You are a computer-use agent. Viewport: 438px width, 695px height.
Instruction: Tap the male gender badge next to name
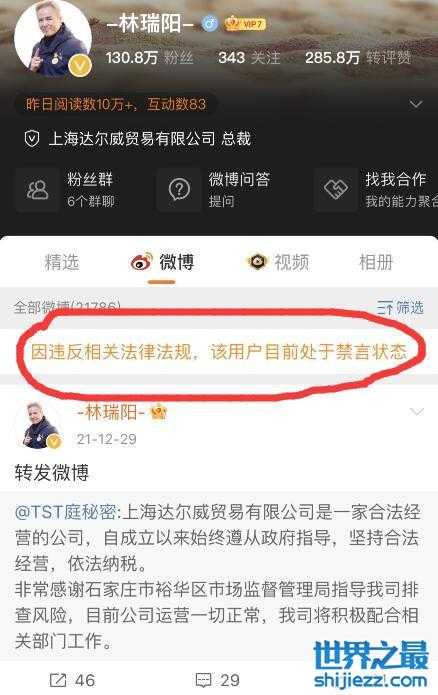(210, 23)
